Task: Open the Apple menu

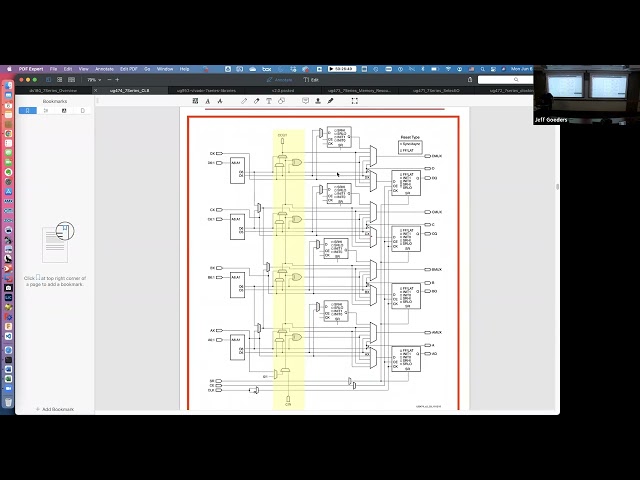Action: pyautogui.click(x=9, y=69)
